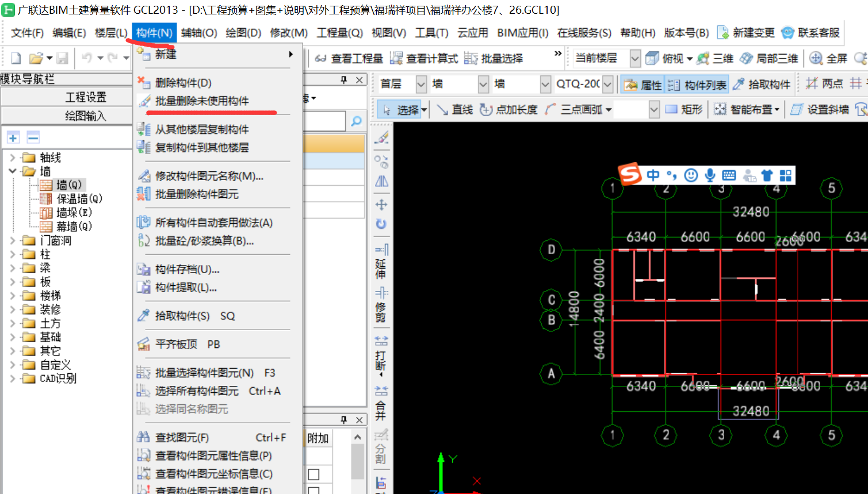Open 查看工程量 from the toolbar
The image size is (868, 494).
349,58
